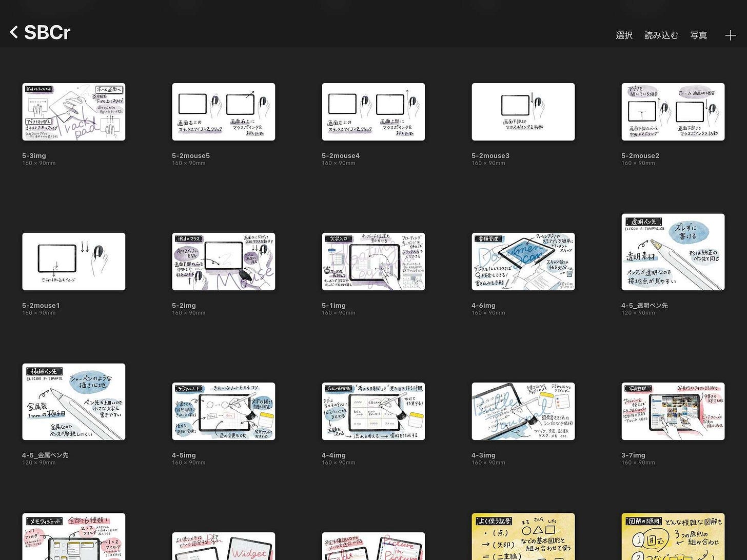Tap the 160 × 90mm size under 3-7img
747x560 pixels.
638,463
